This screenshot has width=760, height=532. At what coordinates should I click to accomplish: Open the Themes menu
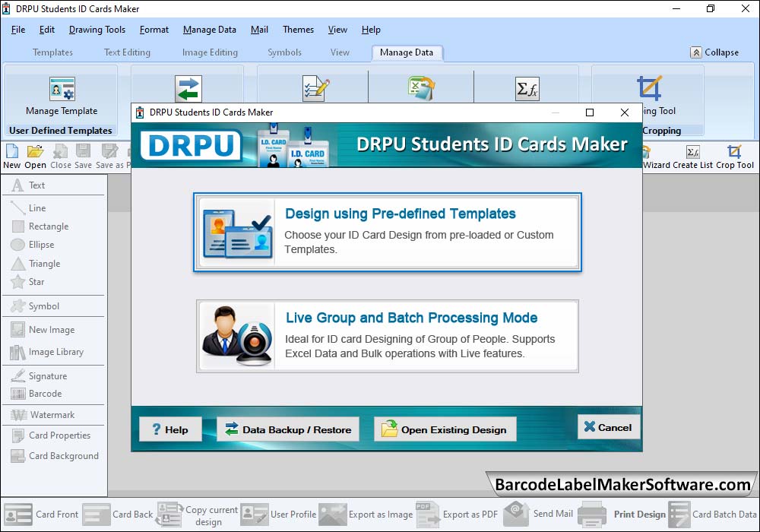[x=298, y=30]
